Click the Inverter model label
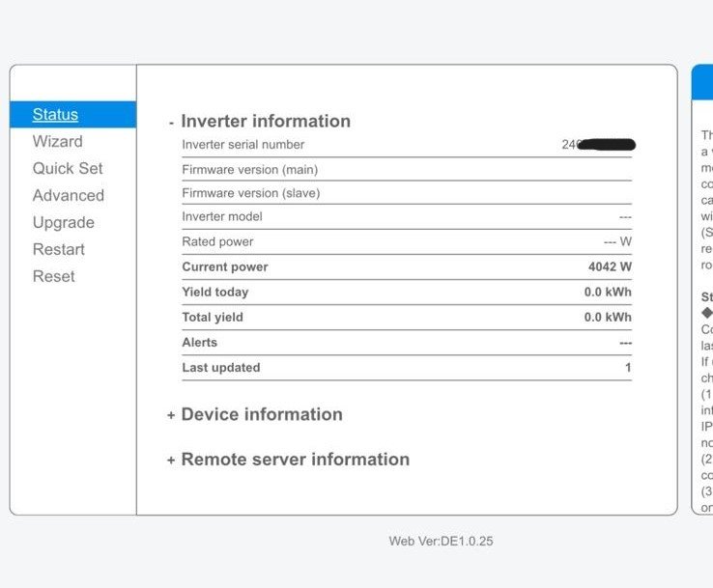The width and height of the screenshot is (713, 588). 222,216
